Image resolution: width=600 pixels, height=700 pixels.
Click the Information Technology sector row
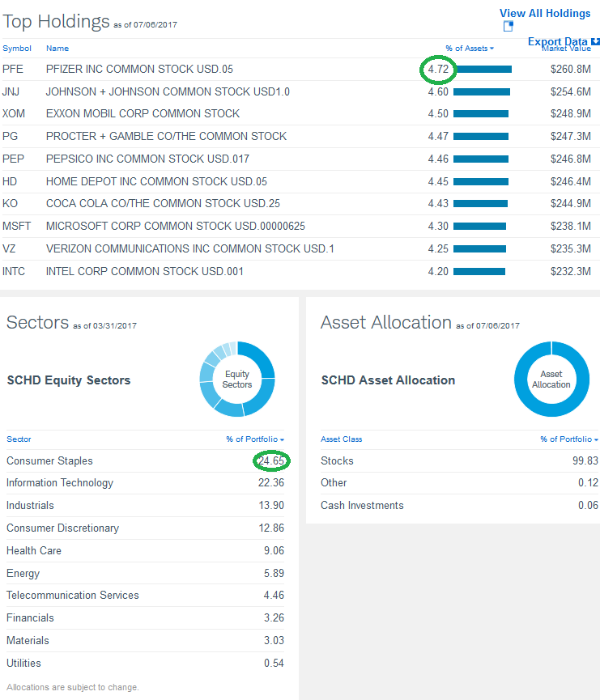tap(145, 483)
